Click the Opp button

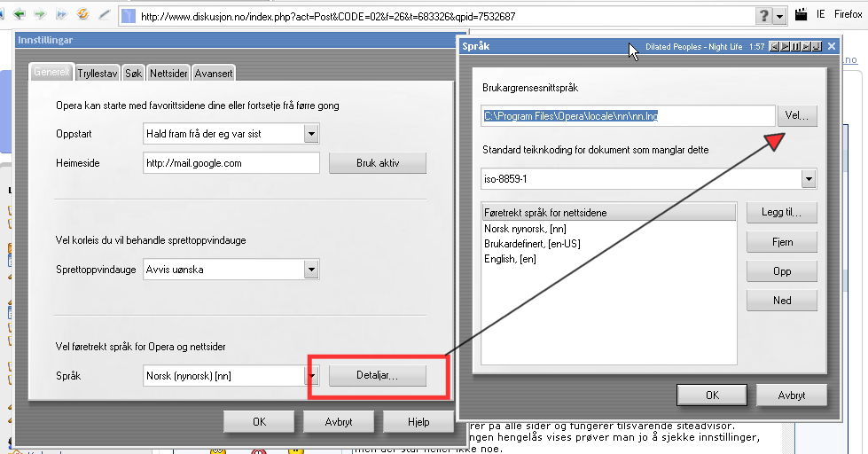(782, 271)
